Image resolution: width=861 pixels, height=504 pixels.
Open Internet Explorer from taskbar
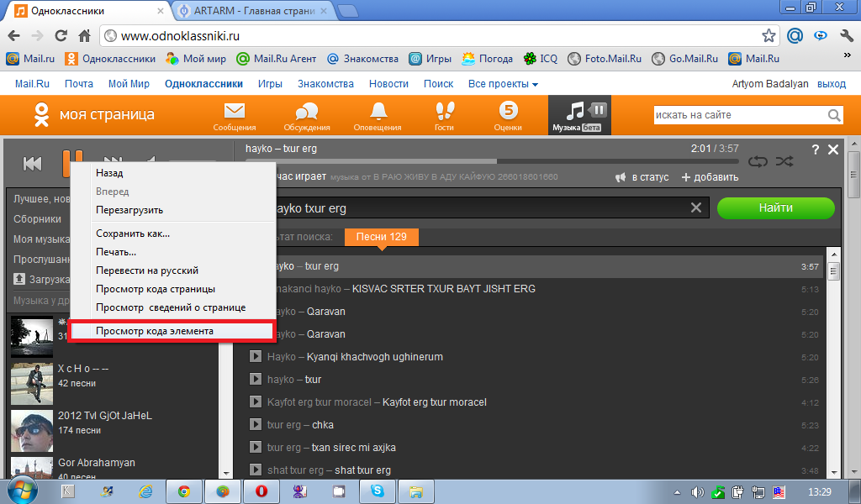tap(145, 491)
